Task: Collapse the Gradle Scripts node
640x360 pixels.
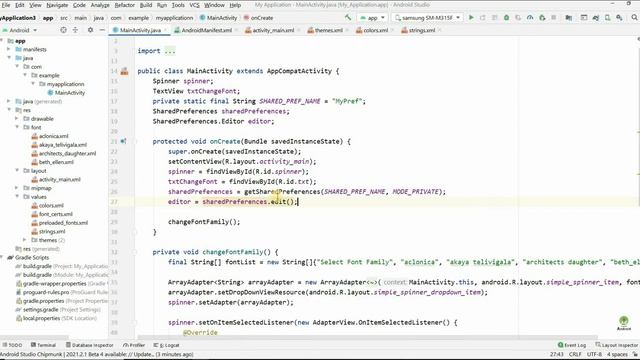Action: [2, 258]
